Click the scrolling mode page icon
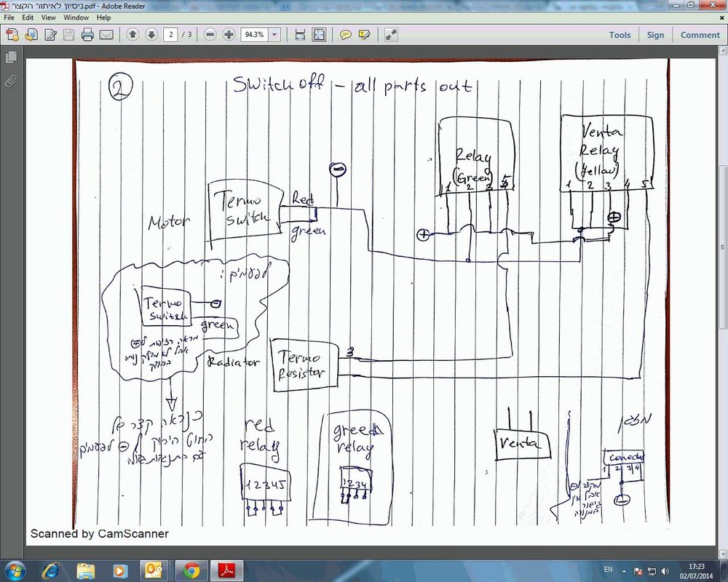This screenshot has height=582, width=728. coord(300,35)
